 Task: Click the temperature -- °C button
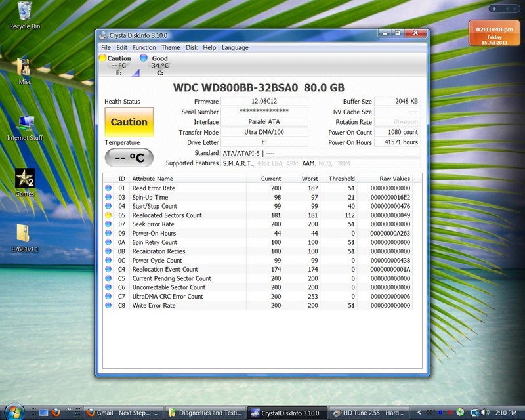pos(129,157)
